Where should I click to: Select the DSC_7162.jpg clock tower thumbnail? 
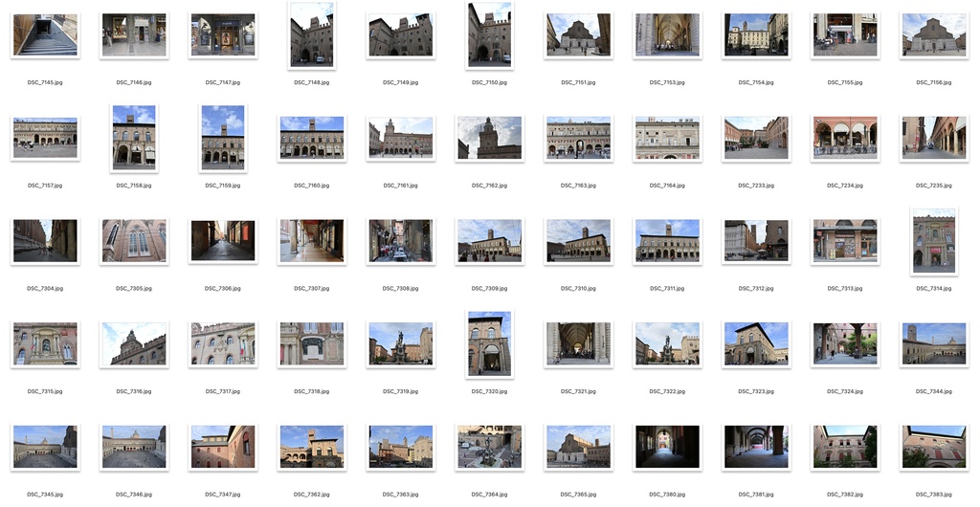coord(489,138)
